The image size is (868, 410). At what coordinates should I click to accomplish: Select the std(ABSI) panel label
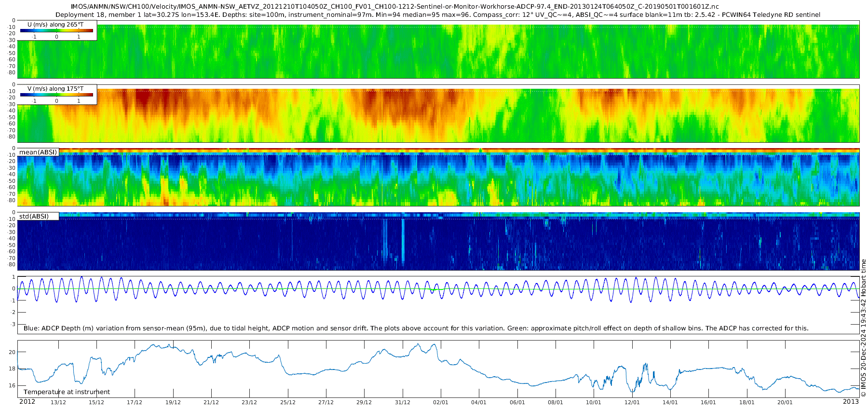click(38, 216)
